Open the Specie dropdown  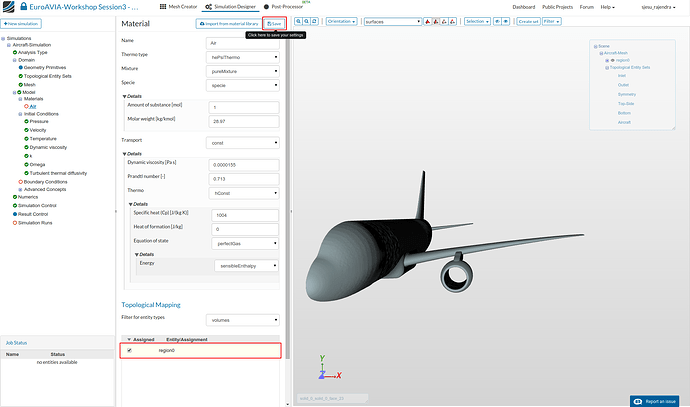tap(242, 85)
